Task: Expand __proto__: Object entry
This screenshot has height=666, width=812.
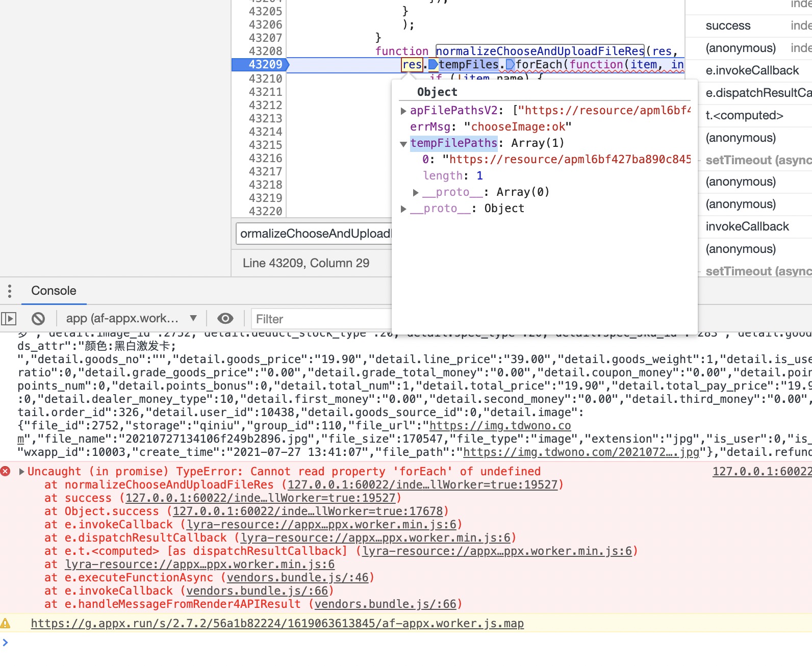Action: 403,209
